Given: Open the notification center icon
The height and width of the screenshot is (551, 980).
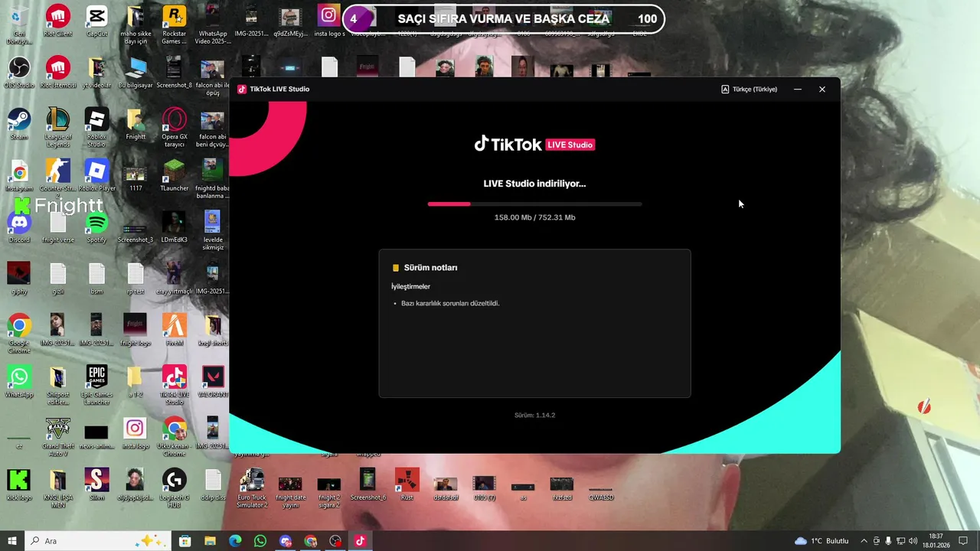Looking at the screenshot, I should pos(963,541).
